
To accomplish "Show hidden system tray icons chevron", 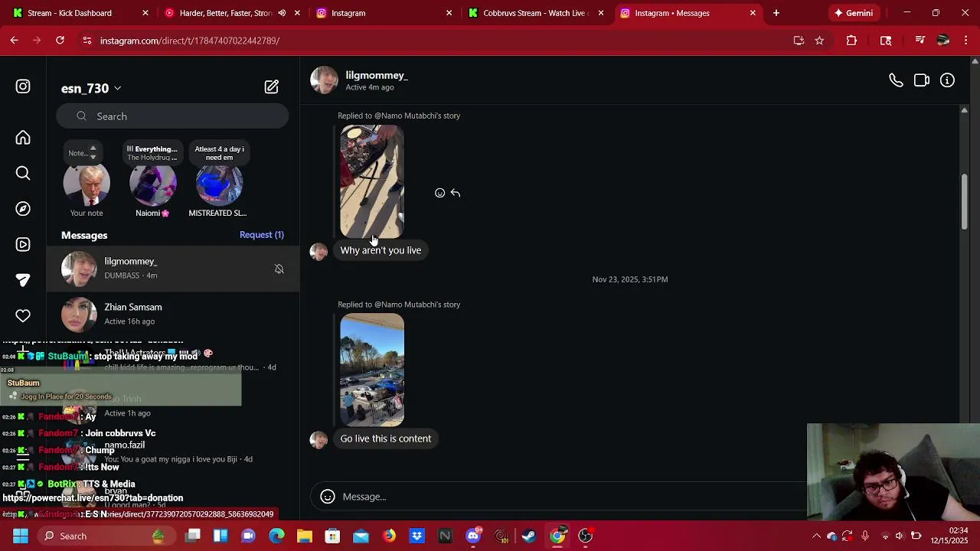I will pos(816,536).
